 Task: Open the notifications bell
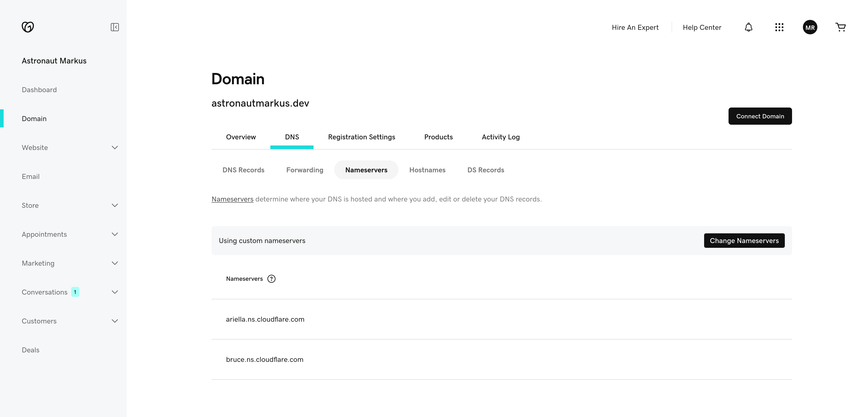point(748,27)
